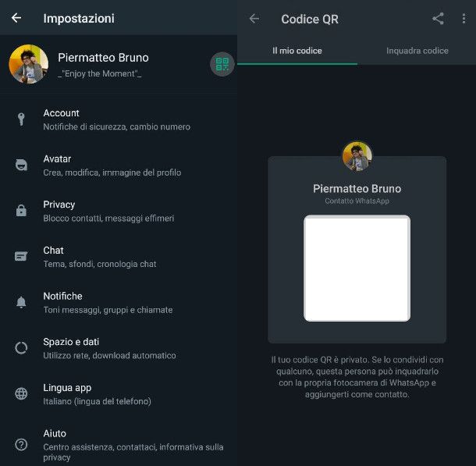Open the Aiuto question mark icon
476x466 pixels.
(x=21, y=444)
